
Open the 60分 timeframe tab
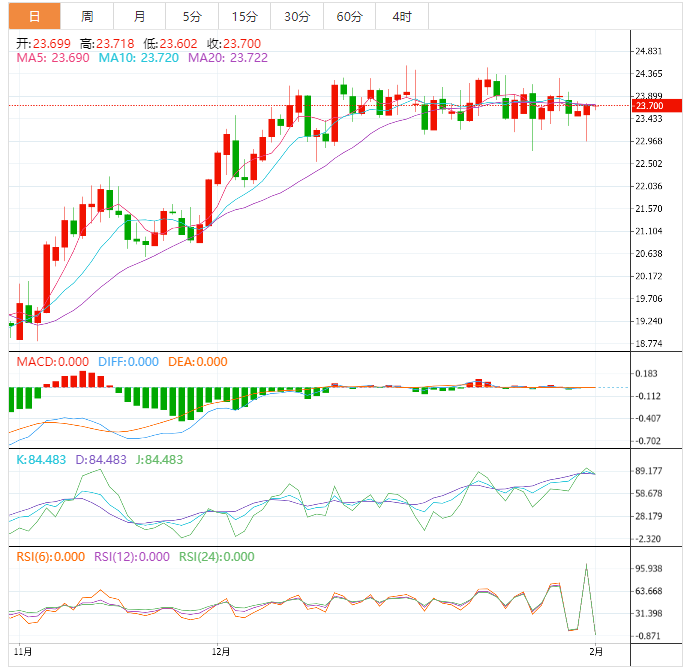pyautogui.click(x=349, y=16)
